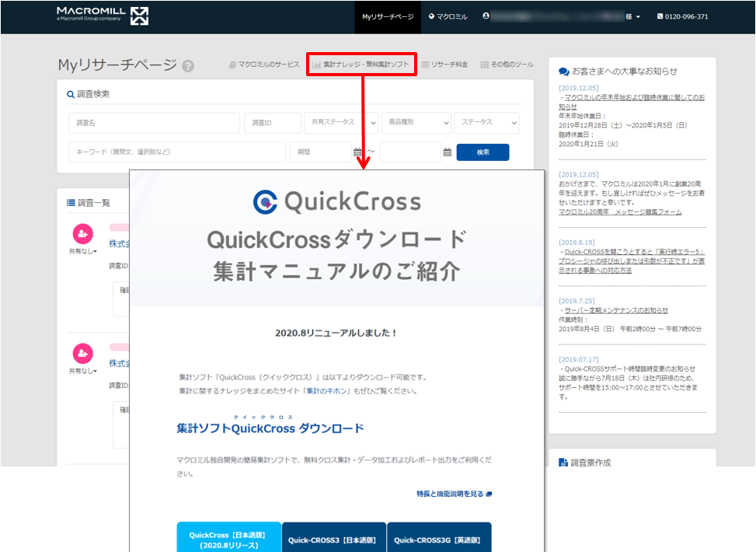Expand the ステータス dropdown

486,123
